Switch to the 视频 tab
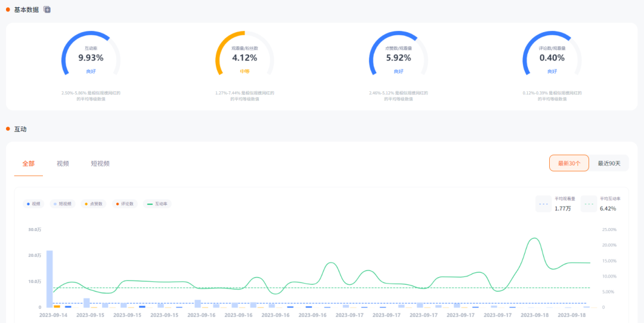 tap(63, 164)
